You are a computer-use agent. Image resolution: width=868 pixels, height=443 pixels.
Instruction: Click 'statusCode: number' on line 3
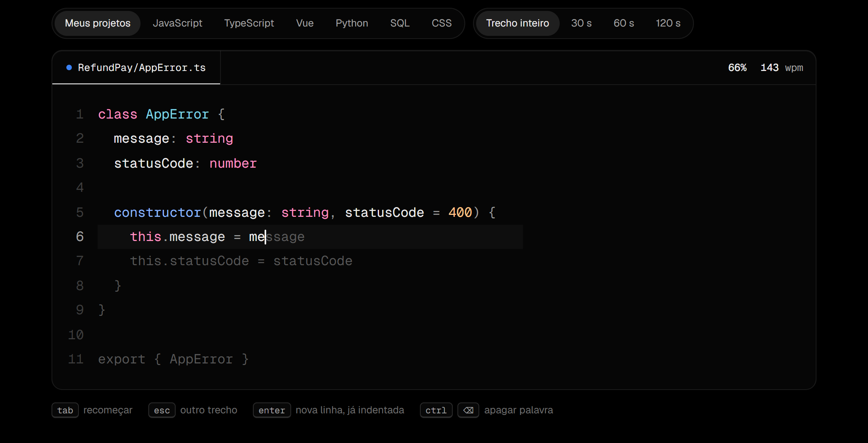pyautogui.click(x=185, y=163)
